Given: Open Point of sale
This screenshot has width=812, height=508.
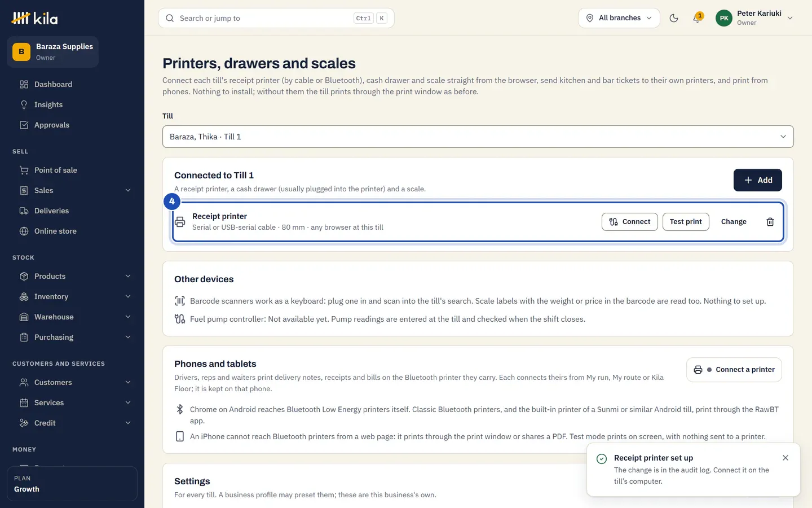Looking at the screenshot, I should tap(72, 170).
